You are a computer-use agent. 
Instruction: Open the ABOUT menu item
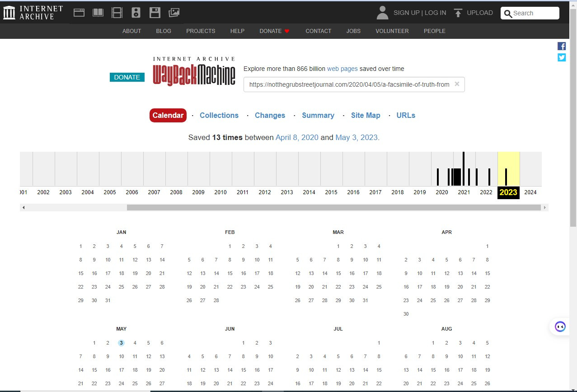(132, 31)
